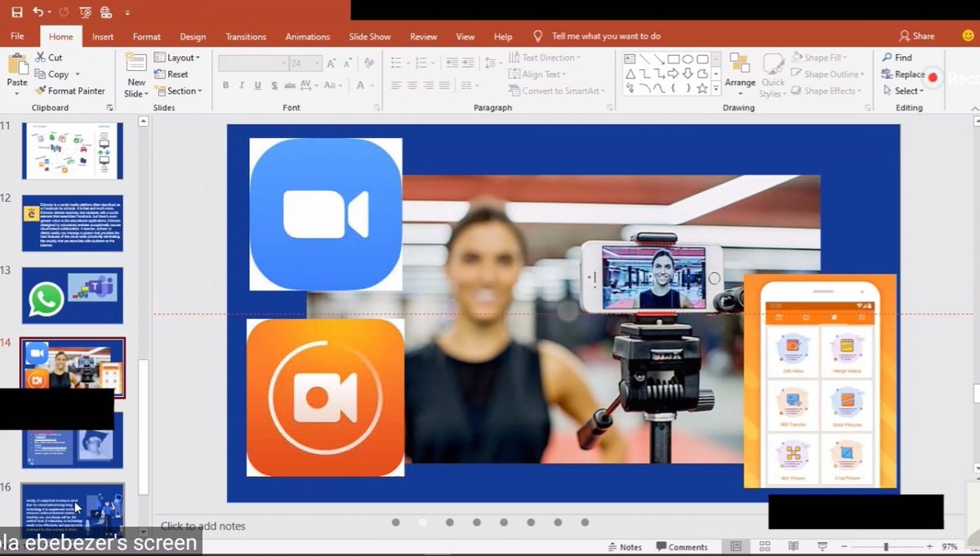Expand Convert to SmartArt options

[556, 91]
